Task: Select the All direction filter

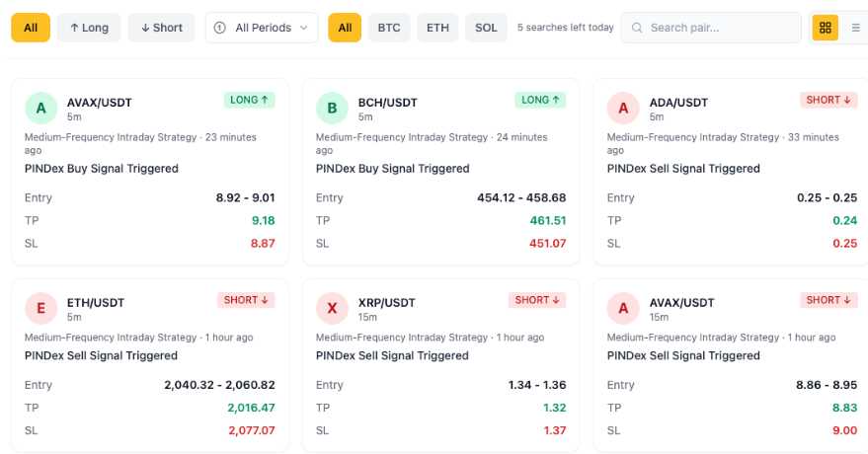Action: point(31,28)
